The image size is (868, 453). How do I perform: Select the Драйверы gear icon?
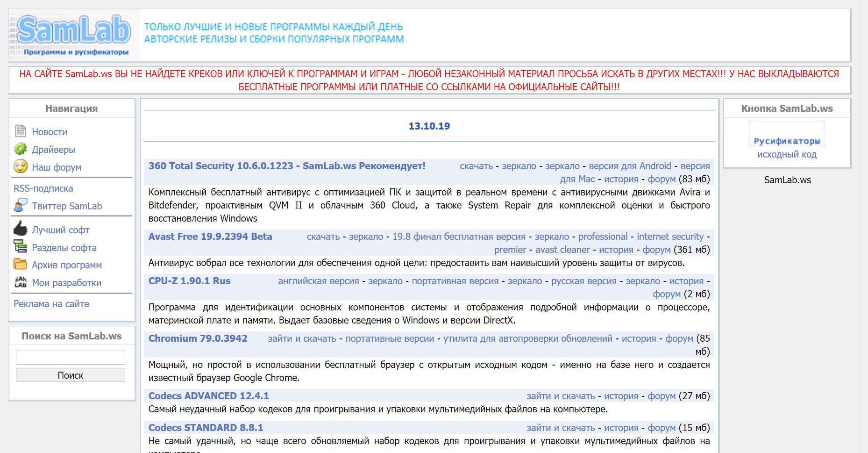20,149
